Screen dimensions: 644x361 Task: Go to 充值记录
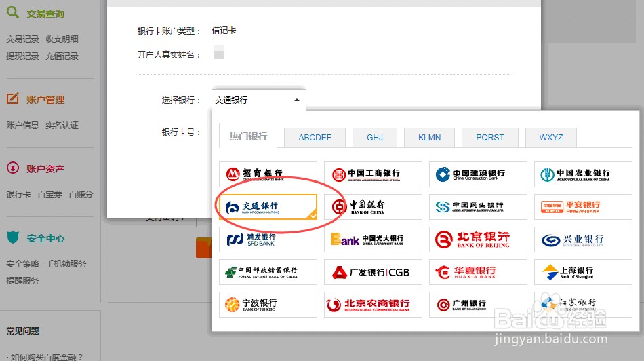(x=62, y=56)
